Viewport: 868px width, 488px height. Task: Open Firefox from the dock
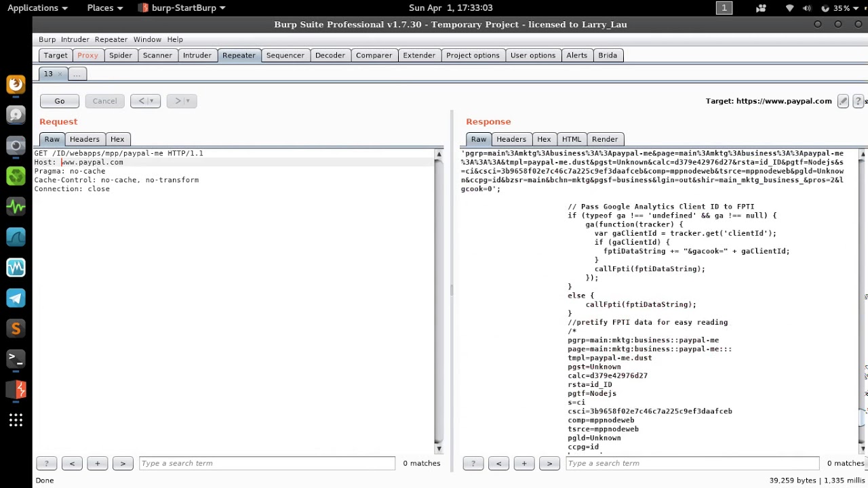(x=16, y=84)
